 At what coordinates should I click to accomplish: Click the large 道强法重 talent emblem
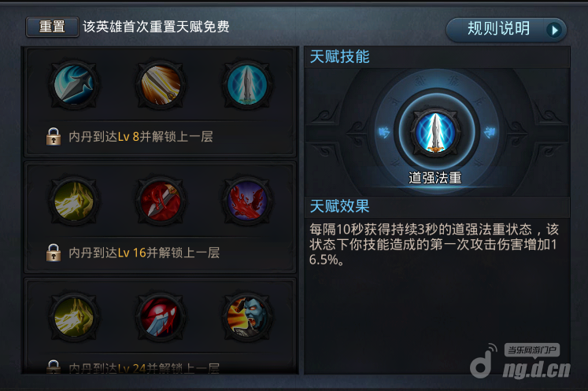pos(435,132)
